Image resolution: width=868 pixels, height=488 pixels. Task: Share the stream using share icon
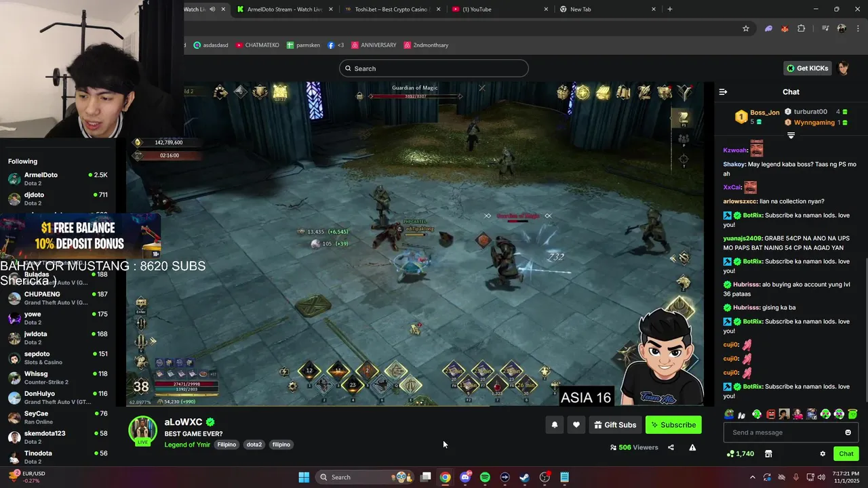pyautogui.click(x=671, y=447)
